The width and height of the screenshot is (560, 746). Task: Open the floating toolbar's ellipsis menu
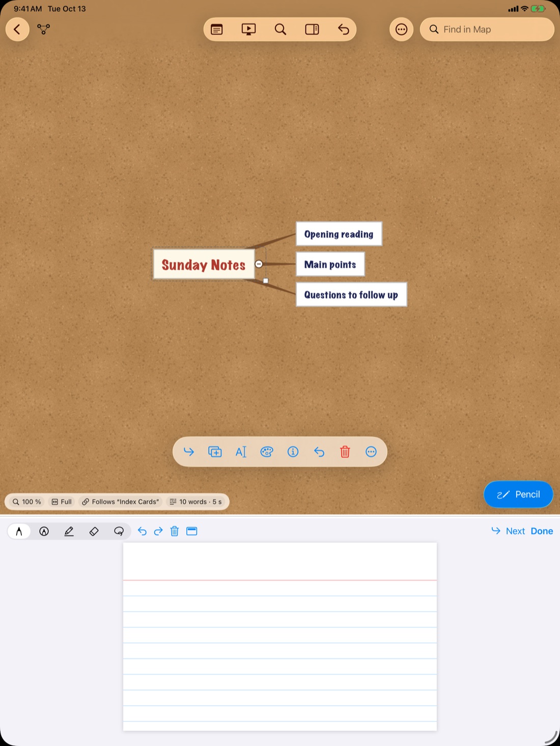pyautogui.click(x=371, y=452)
